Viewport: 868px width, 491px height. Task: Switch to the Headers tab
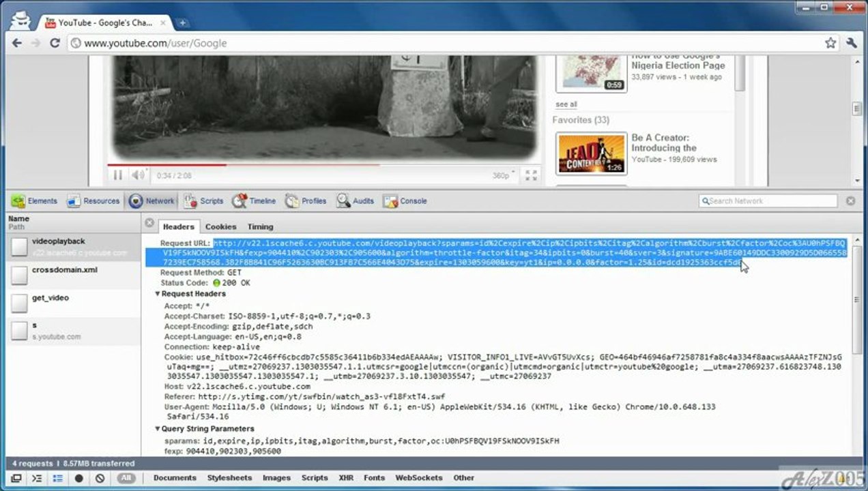pyautogui.click(x=179, y=226)
